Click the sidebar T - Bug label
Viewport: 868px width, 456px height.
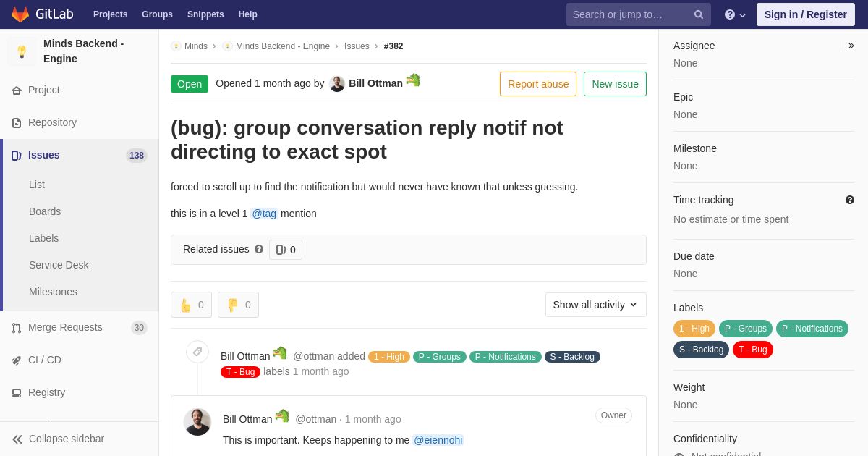(x=753, y=350)
